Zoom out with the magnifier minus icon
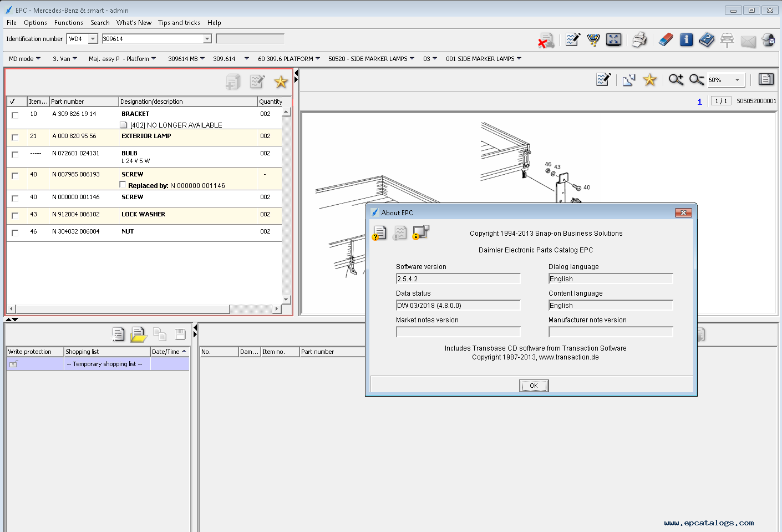This screenshot has width=782, height=532. 697,80
